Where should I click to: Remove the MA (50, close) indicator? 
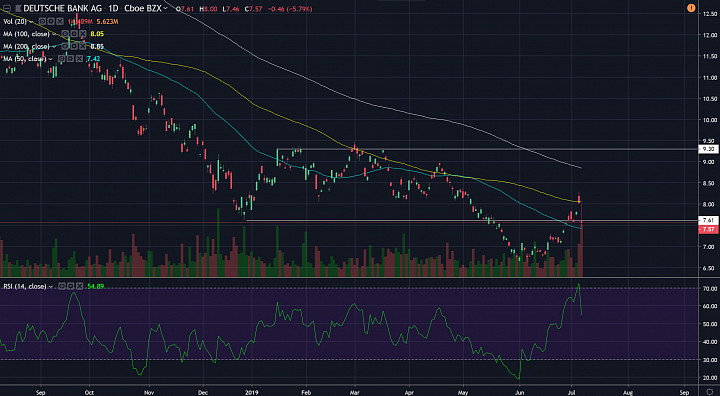[79, 59]
